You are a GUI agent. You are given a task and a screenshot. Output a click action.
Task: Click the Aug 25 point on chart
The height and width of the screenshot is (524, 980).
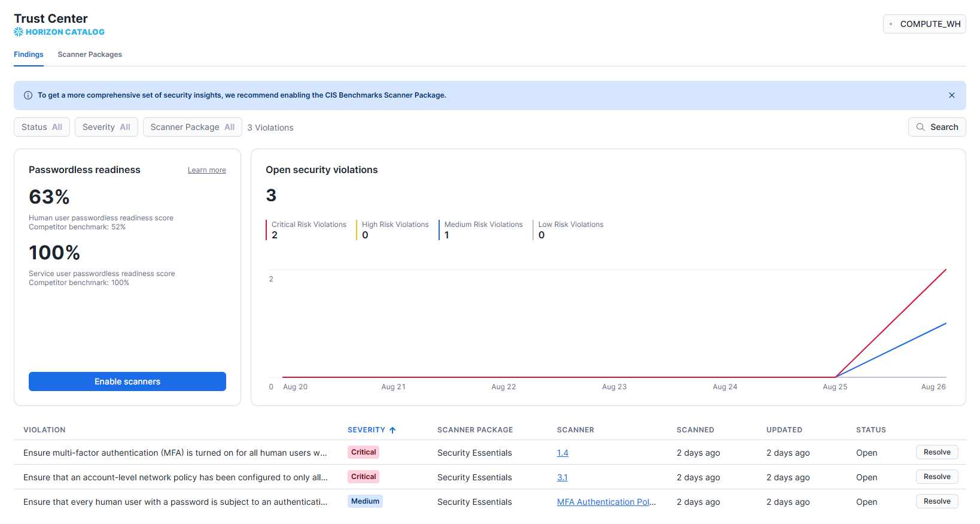point(835,377)
